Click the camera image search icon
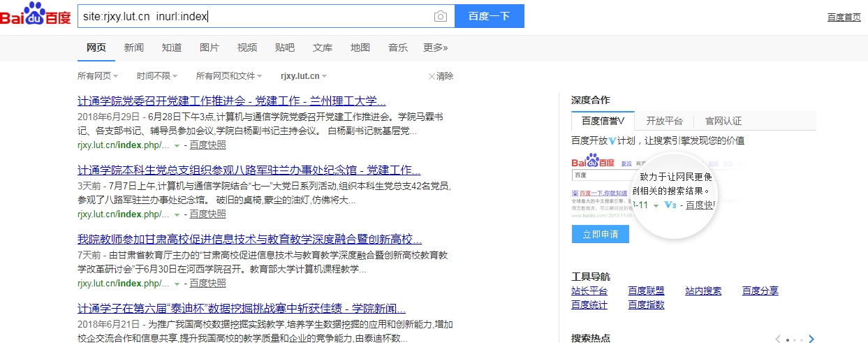 440,16
